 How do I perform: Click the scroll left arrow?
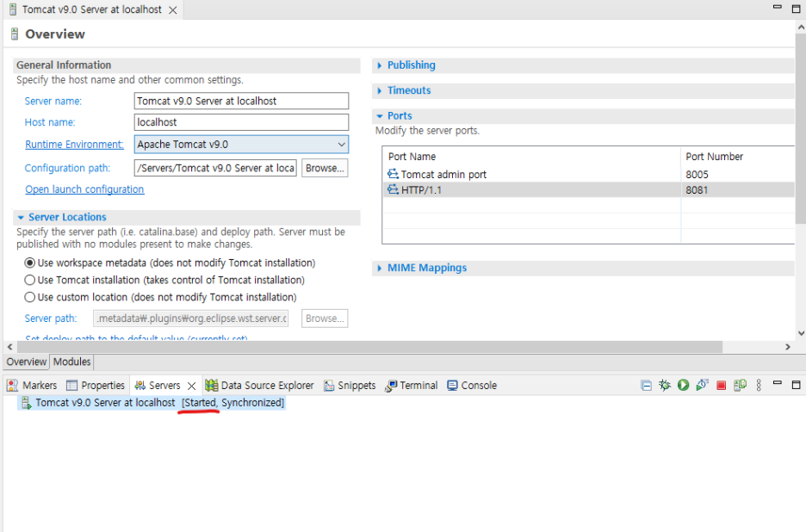tap(9, 347)
